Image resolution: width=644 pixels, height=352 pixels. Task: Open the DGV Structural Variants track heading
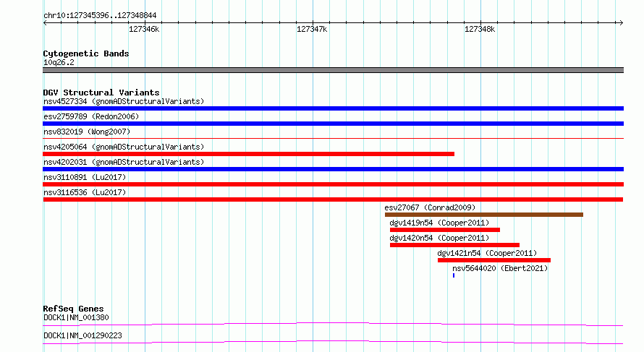101,93
